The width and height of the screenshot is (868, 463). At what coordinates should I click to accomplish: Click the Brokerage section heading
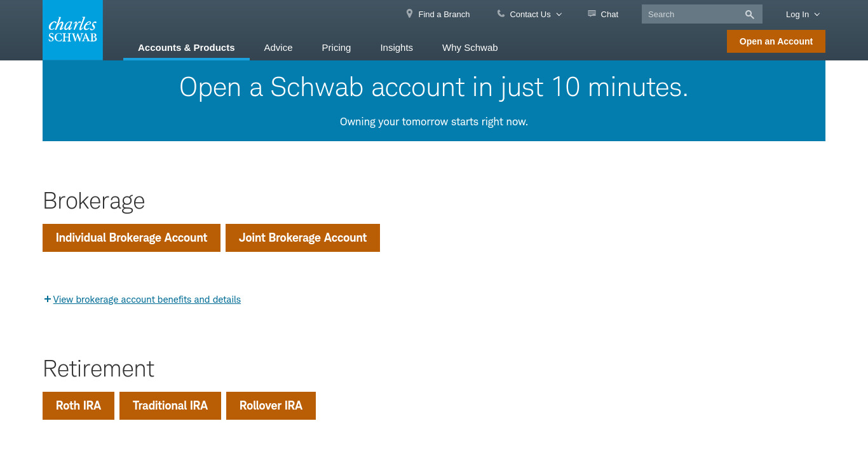click(94, 201)
